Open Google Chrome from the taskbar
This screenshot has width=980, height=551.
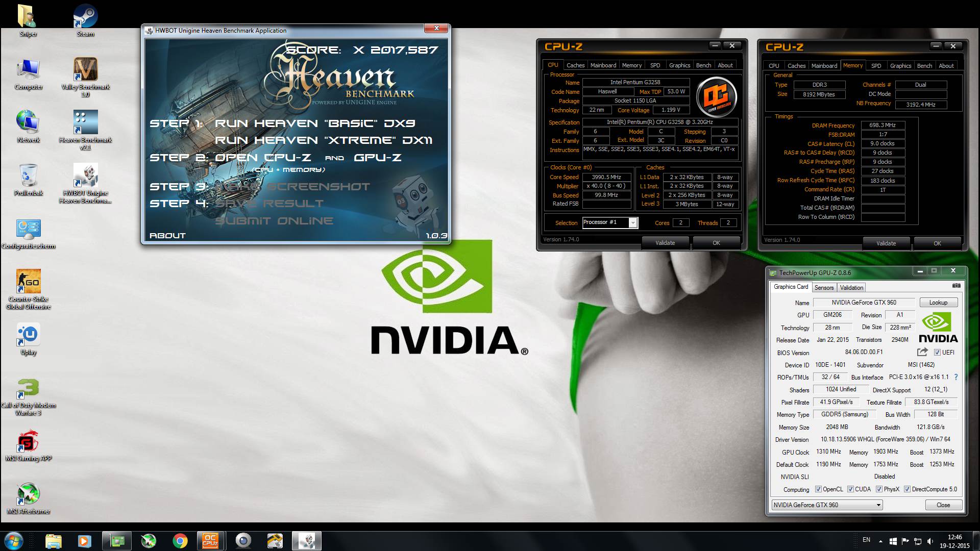tap(180, 541)
